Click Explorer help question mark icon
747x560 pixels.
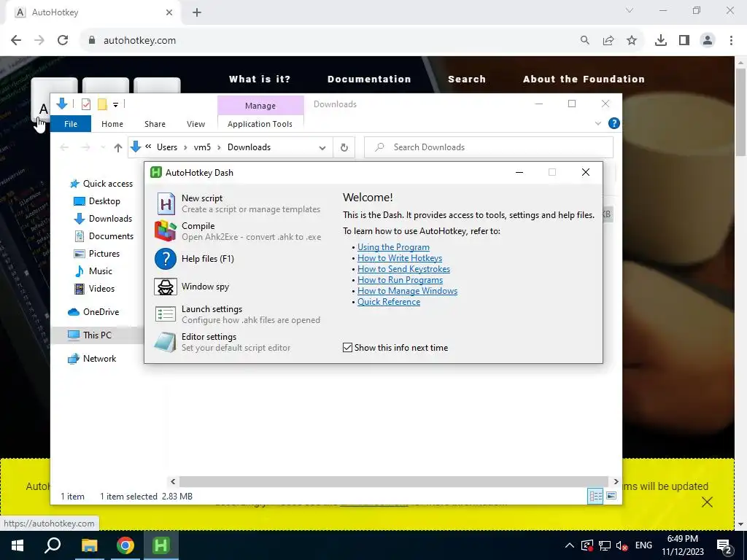pyautogui.click(x=614, y=124)
